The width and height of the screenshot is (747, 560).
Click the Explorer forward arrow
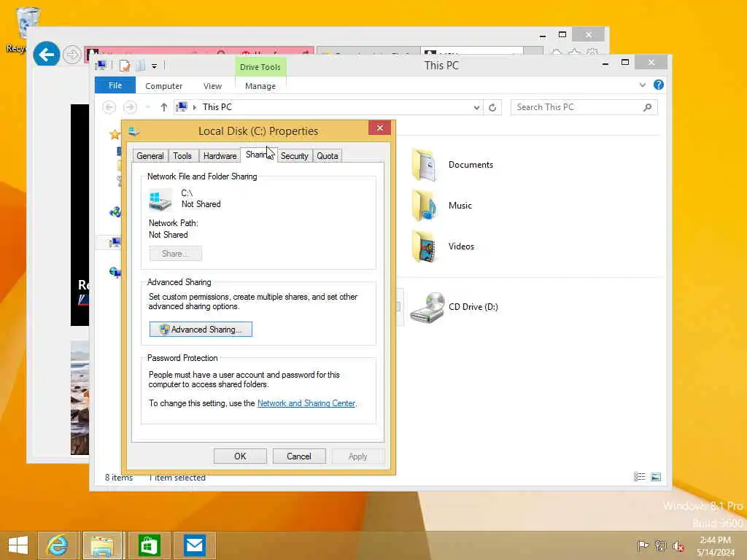pos(130,107)
